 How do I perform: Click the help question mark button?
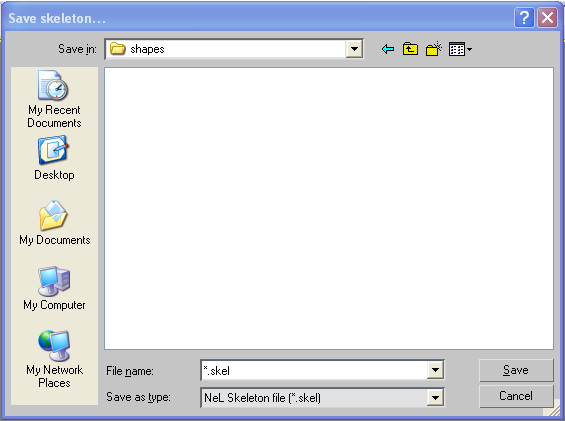pyautogui.click(x=524, y=17)
